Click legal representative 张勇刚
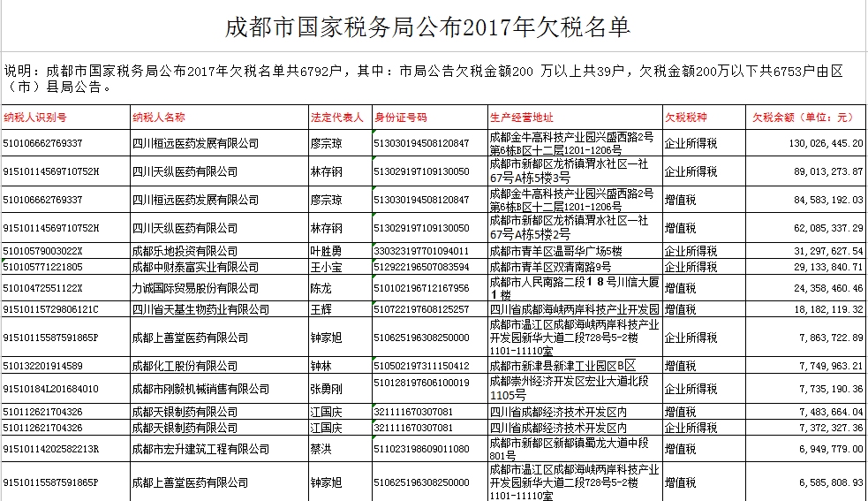Viewport: 868px width, 501px height. pyautogui.click(x=327, y=389)
